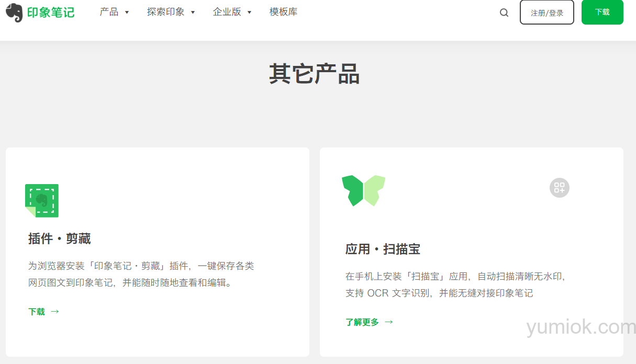
Task: Click the arrow next to 下载 link
Action: 55,311
